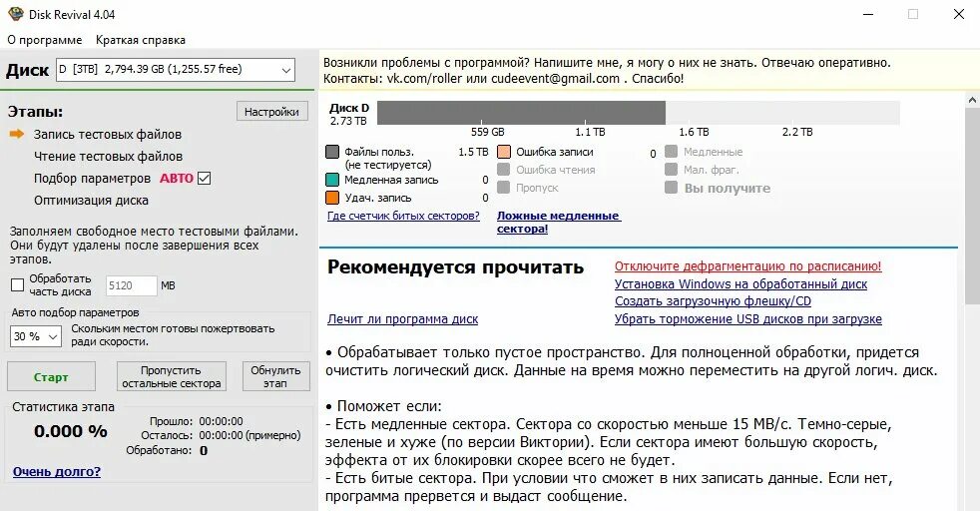Click the Прошло: 00:00:00 elapsed time

pos(197,421)
